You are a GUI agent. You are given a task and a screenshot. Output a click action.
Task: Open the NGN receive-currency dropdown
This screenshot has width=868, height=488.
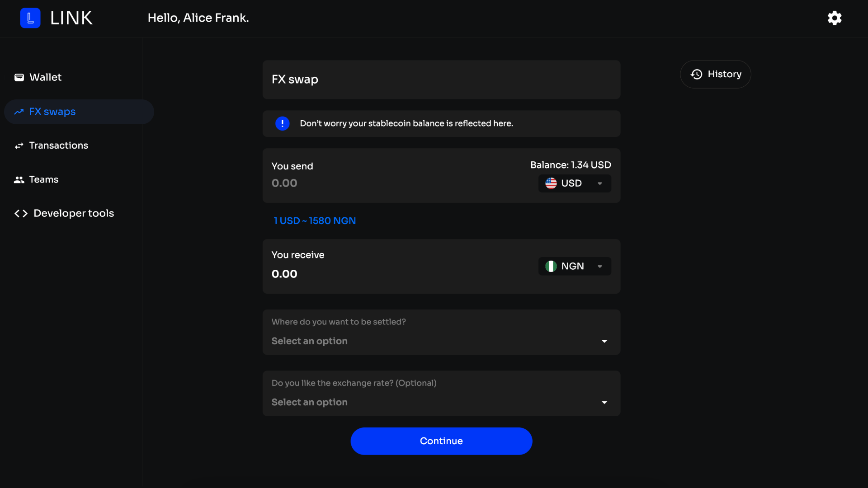tap(575, 266)
